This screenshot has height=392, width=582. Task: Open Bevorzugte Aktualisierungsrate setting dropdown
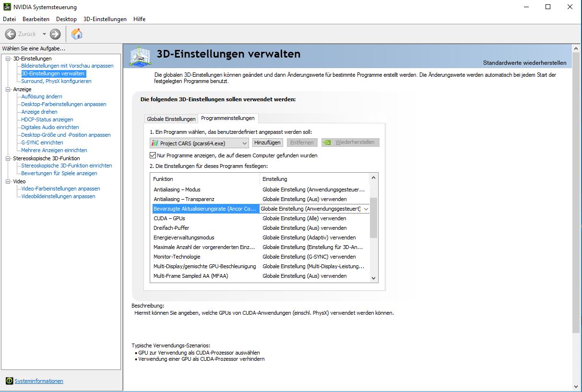(x=366, y=209)
